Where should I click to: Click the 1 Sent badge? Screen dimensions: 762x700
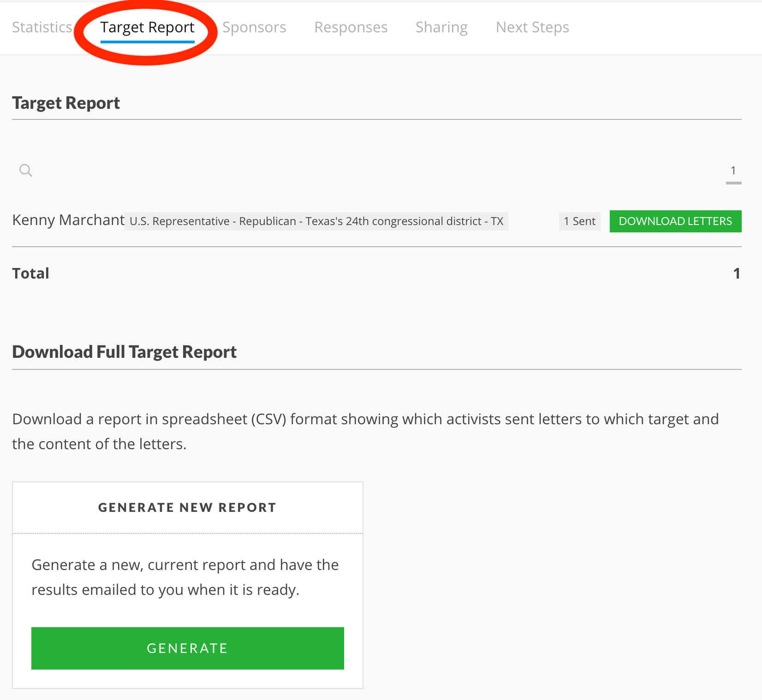pyautogui.click(x=579, y=221)
